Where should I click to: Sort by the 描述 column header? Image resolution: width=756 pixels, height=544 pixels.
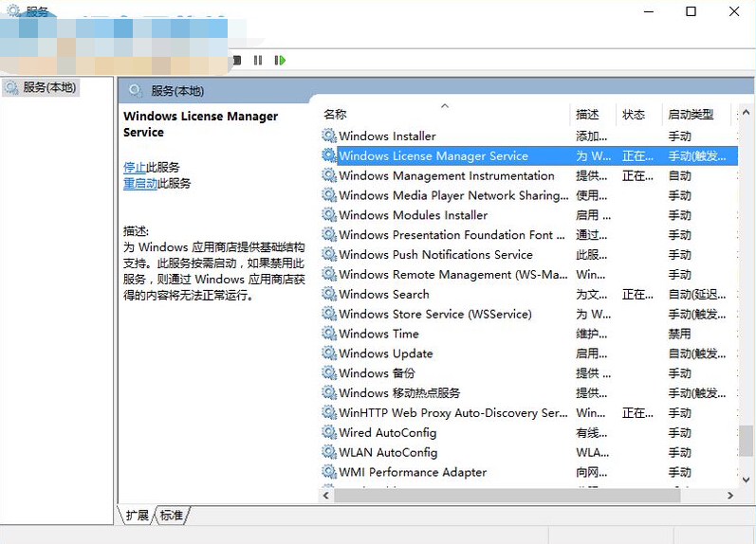593,114
